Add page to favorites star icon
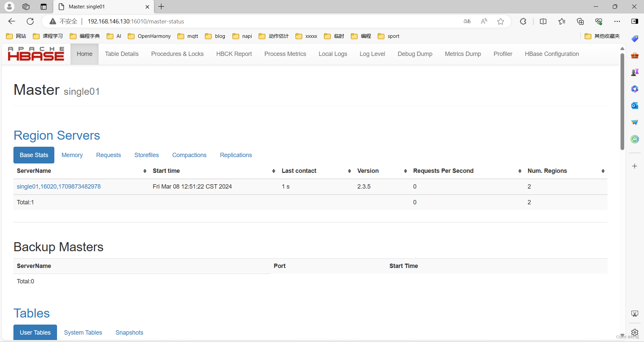 [x=500, y=21]
